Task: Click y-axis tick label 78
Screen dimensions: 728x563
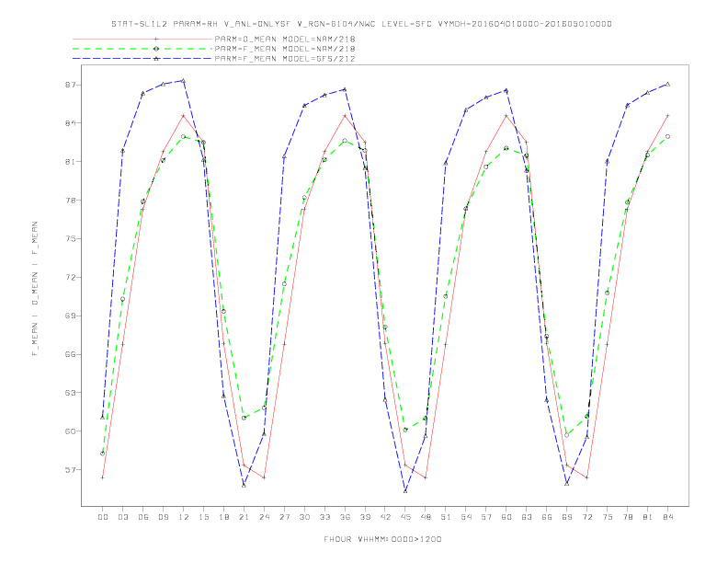Action: pyautogui.click(x=71, y=201)
